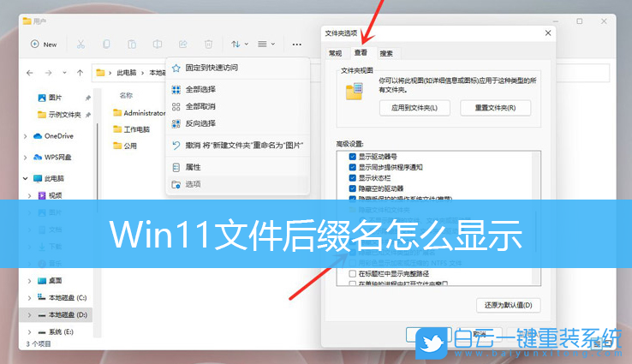The height and width of the screenshot is (364, 632).
Task: Collapse the 此电脑 tree node
Action: pyautogui.click(x=26, y=178)
